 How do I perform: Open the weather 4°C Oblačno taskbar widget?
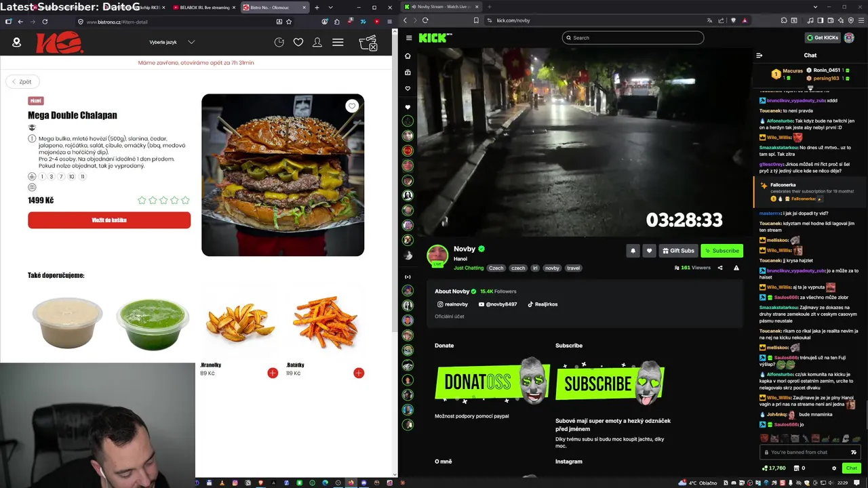pos(698,483)
